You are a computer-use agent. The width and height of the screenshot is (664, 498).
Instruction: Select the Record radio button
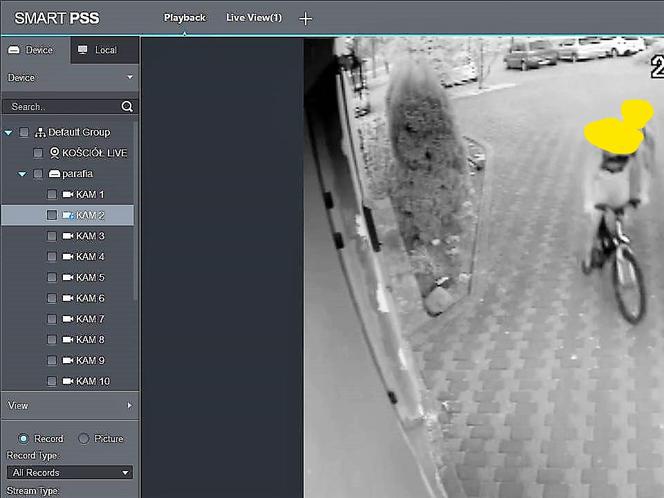pos(23,439)
